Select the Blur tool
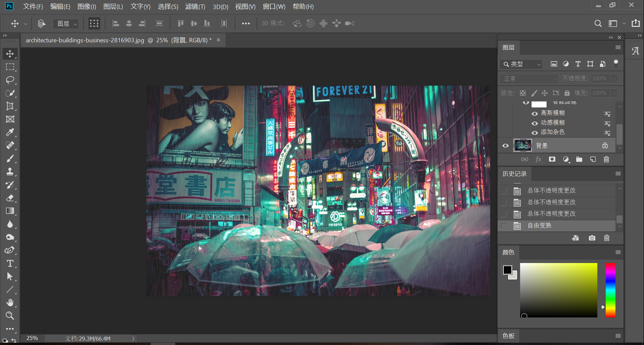The width and height of the screenshot is (644, 345). click(10, 224)
